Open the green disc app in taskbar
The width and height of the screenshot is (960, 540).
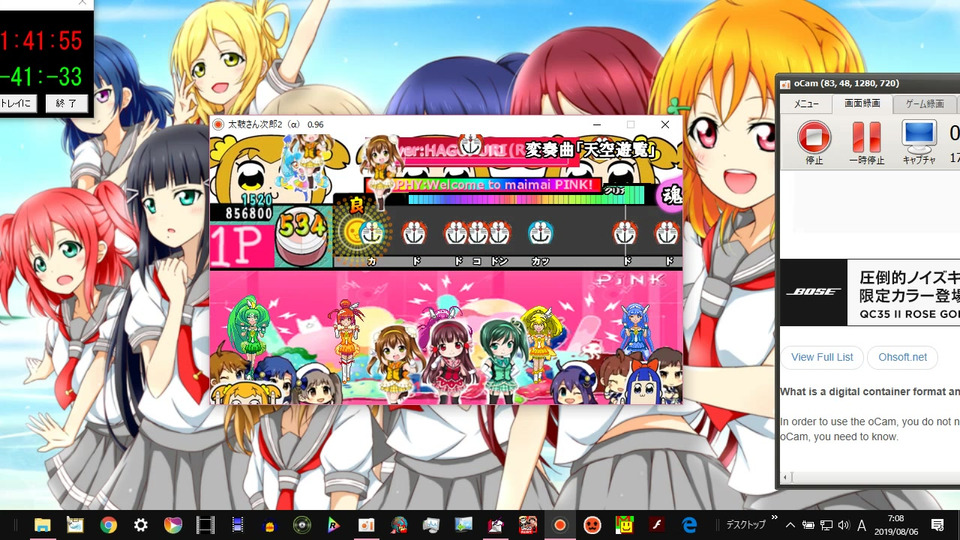point(302,525)
